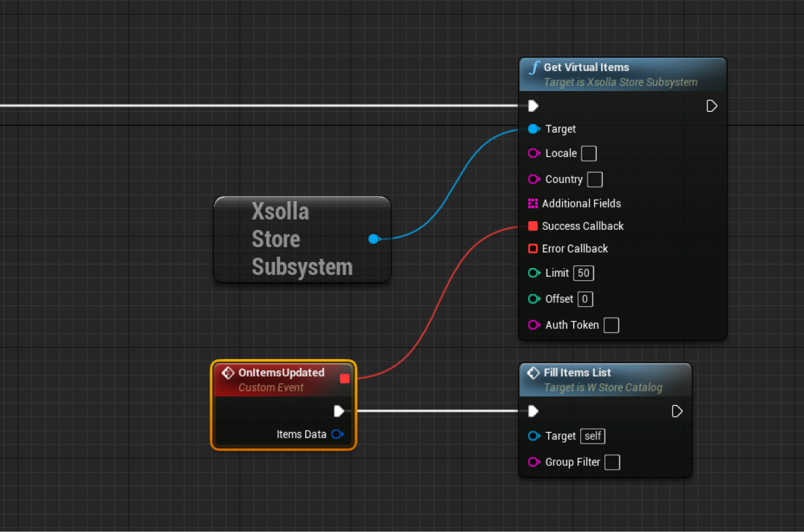Click the Auth Token input box
The width and height of the screenshot is (804, 532).
[611, 325]
